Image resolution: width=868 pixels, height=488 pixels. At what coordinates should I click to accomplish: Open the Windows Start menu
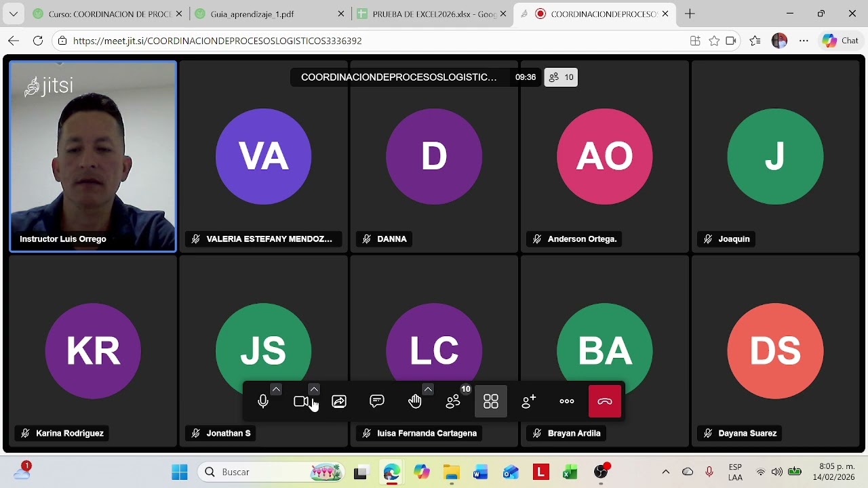180,472
